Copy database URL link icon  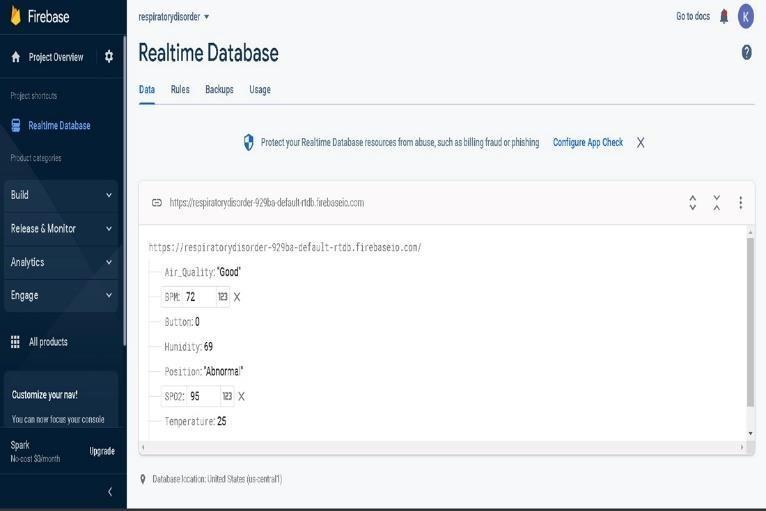157,203
